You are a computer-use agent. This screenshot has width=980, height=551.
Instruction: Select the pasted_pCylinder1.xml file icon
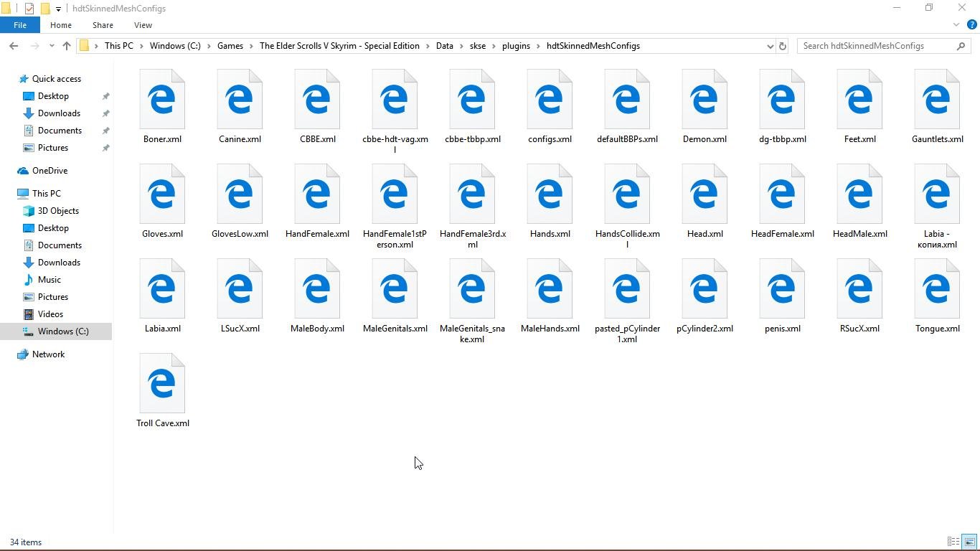click(627, 289)
